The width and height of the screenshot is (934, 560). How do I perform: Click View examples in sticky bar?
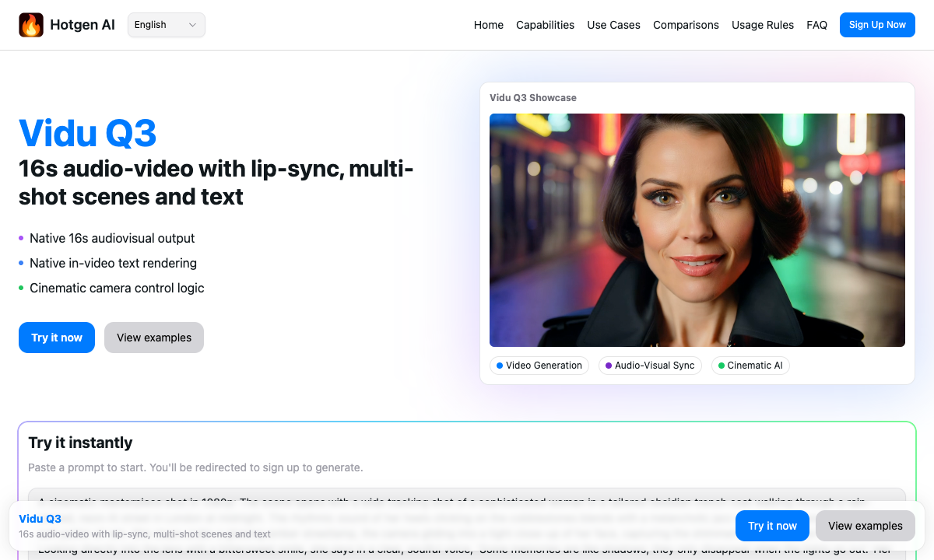pyautogui.click(x=865, y=526)
